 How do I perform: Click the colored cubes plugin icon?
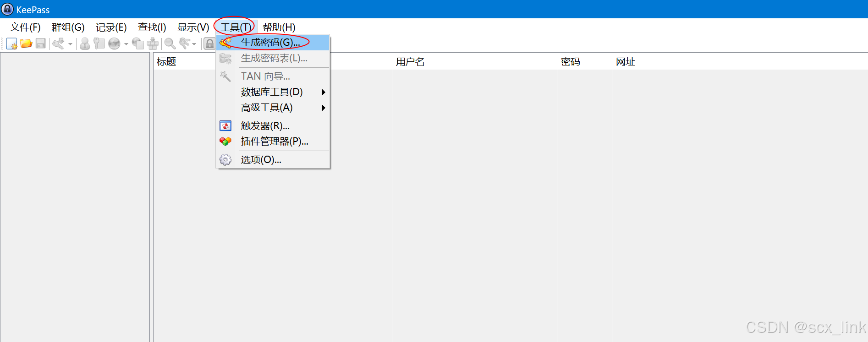[225, 141]
